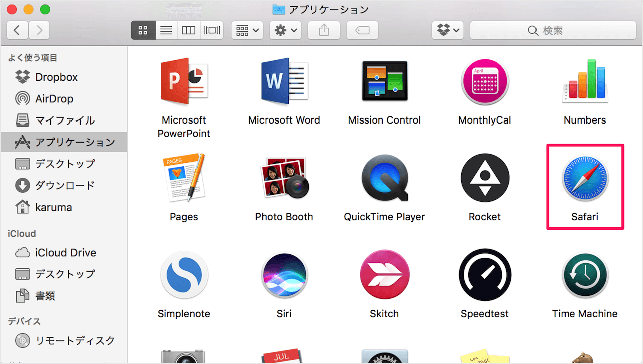Click the Microsoft Word label
Image resolution: width=643 pixels, height=364 pixels.
(x=284, y=120)
